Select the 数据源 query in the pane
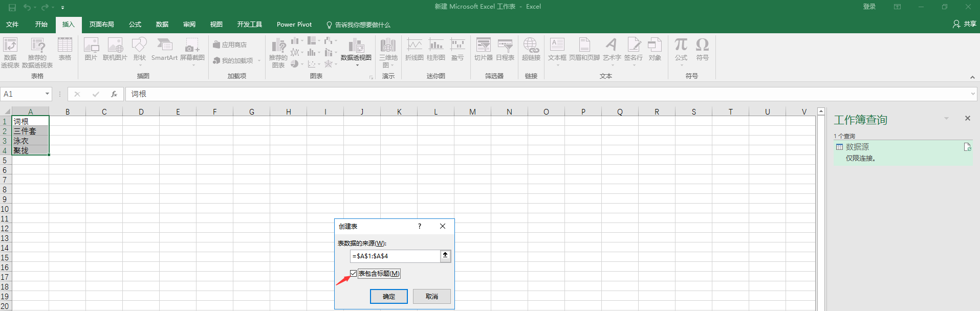The height and width of the screenshot is (311, 980). tap(903, 152)
